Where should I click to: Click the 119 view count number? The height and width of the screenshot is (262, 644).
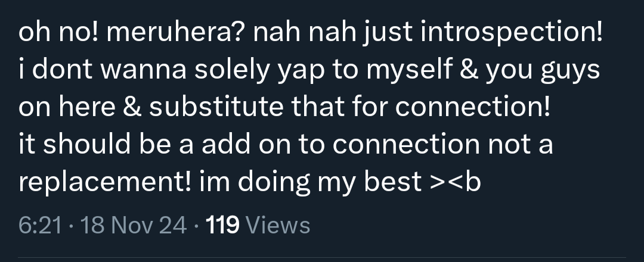click(x=222, y=226)
